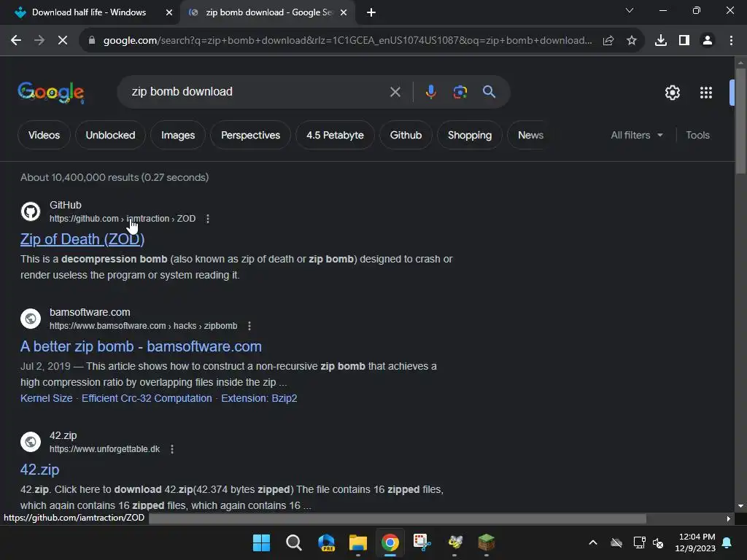Open Snipping Tool from taskbar
The width and height of the screenshot is (747, 560).
tap(422, 542)
